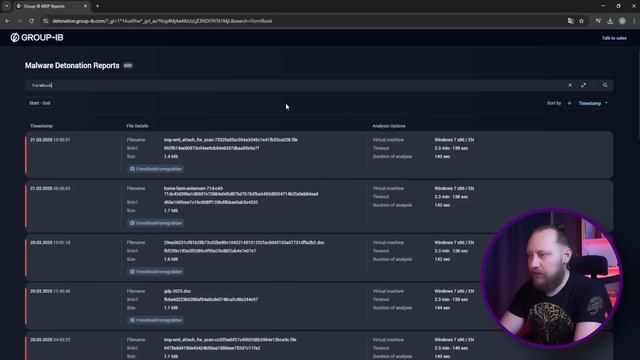
Task: Open a new browser tab
Action: pyautogui.click(x=97, y=6)
